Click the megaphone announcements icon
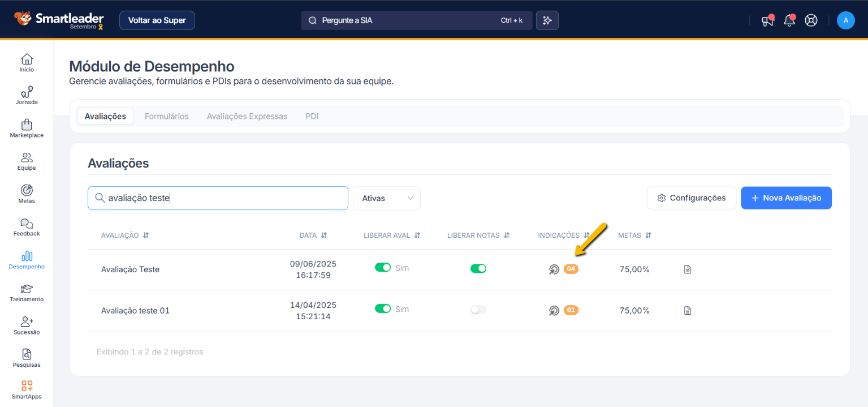Screen dimensions: 868x407 coord(767,21)
